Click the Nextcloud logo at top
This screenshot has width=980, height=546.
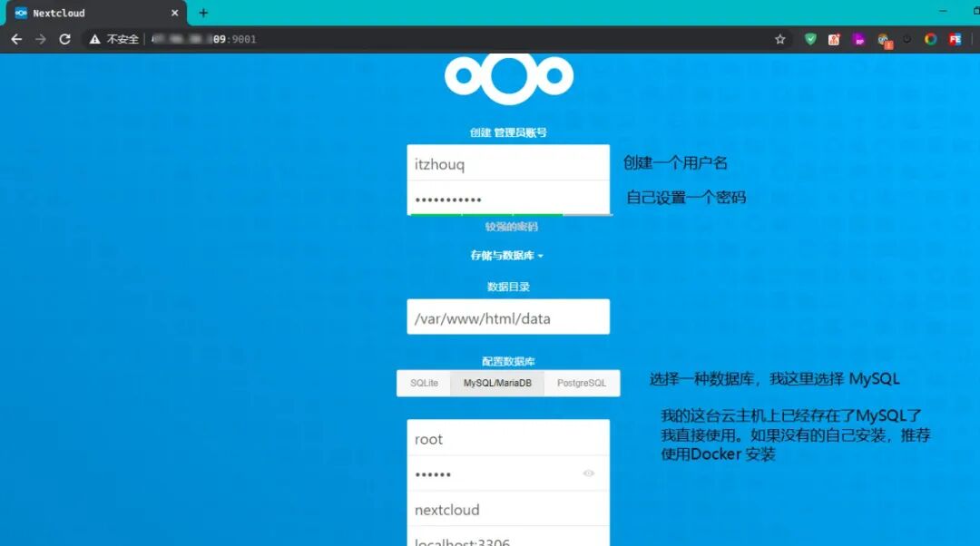(x=509, y=77)
